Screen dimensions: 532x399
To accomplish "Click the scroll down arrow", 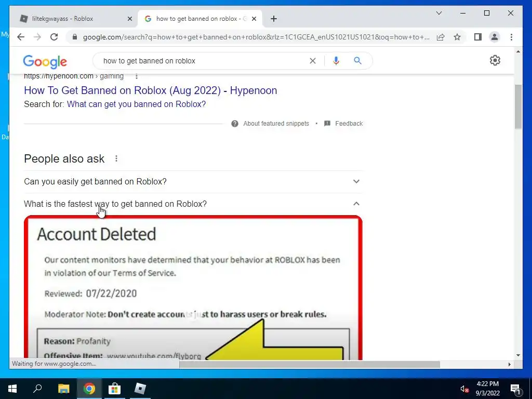I will pyautogui.click(x=518, y=355).
